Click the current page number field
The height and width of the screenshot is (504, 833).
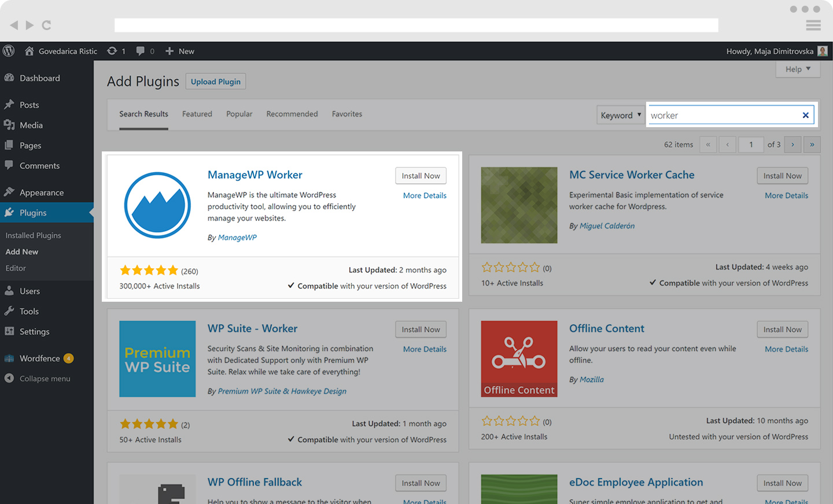[751, 144]
